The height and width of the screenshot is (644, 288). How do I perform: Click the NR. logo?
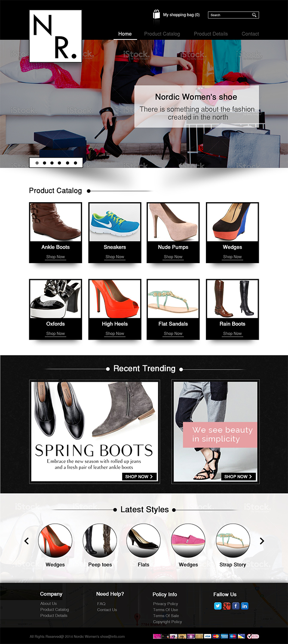pos(55,36)
